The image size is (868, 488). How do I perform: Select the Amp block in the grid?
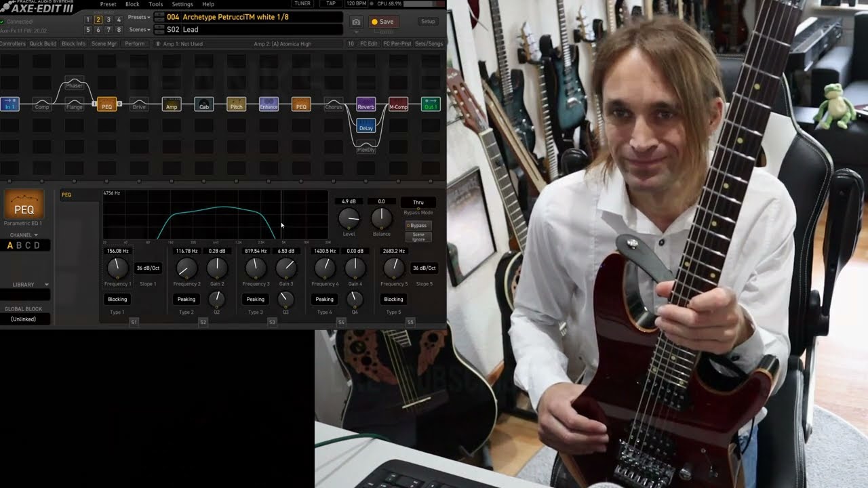172,104
